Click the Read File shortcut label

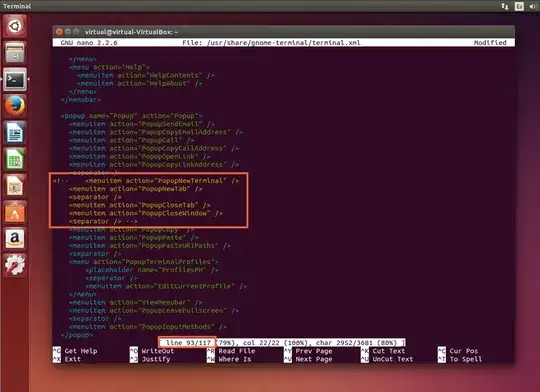tap(237, 351)
